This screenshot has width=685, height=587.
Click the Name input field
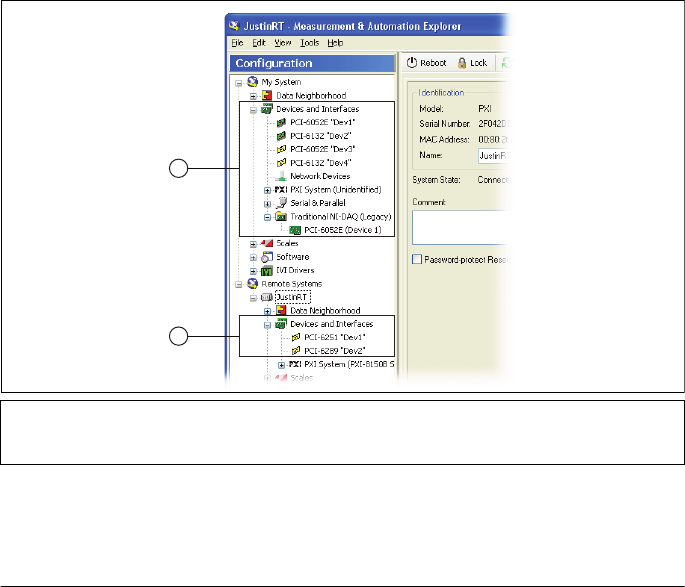point(494,156)
